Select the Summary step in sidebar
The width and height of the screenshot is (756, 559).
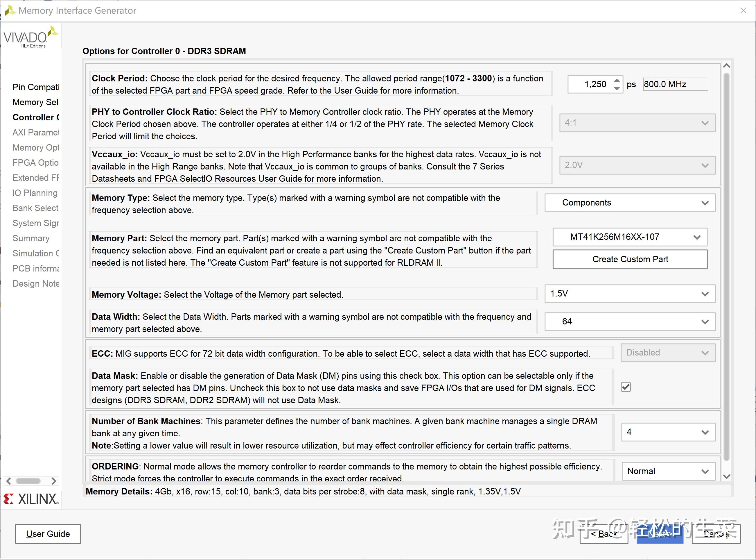[31, 238]
